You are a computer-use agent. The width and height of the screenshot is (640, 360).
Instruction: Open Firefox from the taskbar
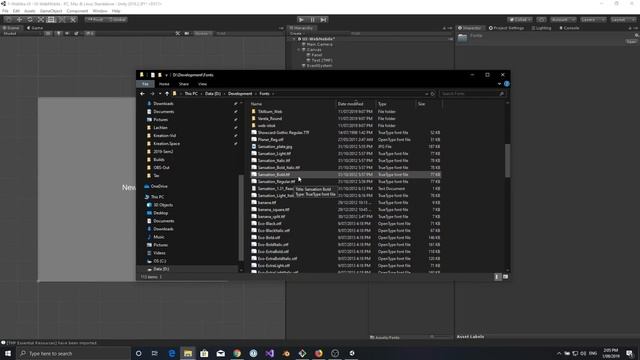click(x=318, y=353)
